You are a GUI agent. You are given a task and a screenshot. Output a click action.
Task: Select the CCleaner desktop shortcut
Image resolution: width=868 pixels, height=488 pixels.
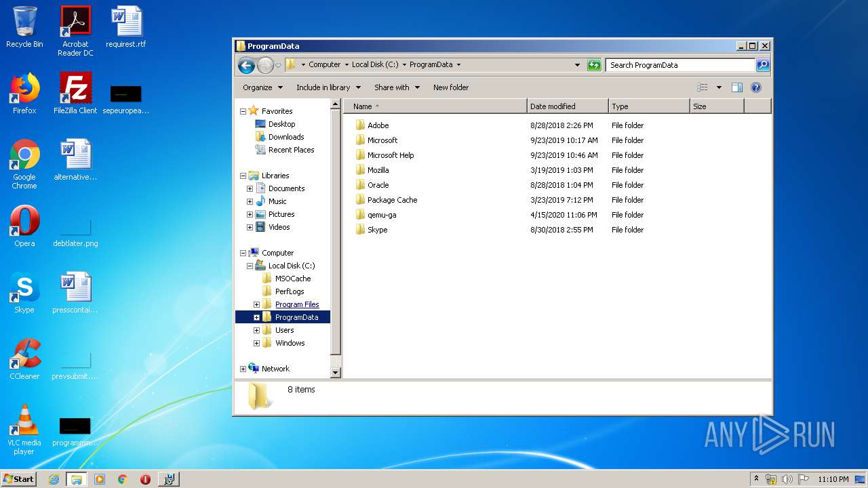click(x=24, y=359)
